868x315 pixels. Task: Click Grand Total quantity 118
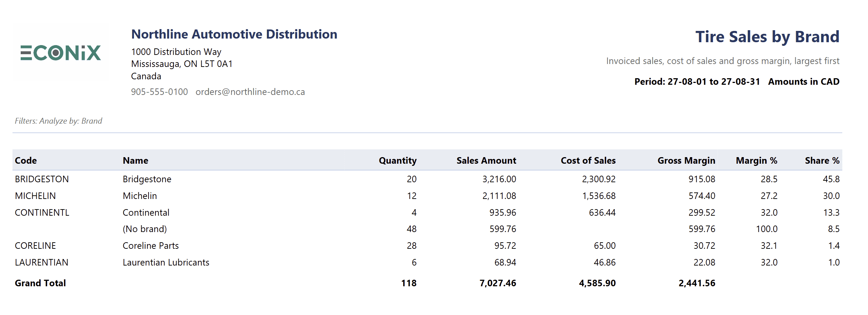pos(409,283)
